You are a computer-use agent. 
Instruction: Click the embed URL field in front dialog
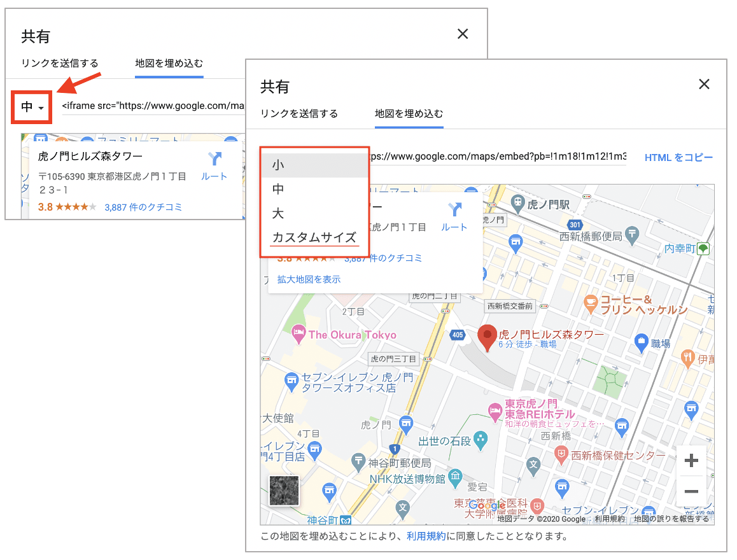click(x=498, y=156)
